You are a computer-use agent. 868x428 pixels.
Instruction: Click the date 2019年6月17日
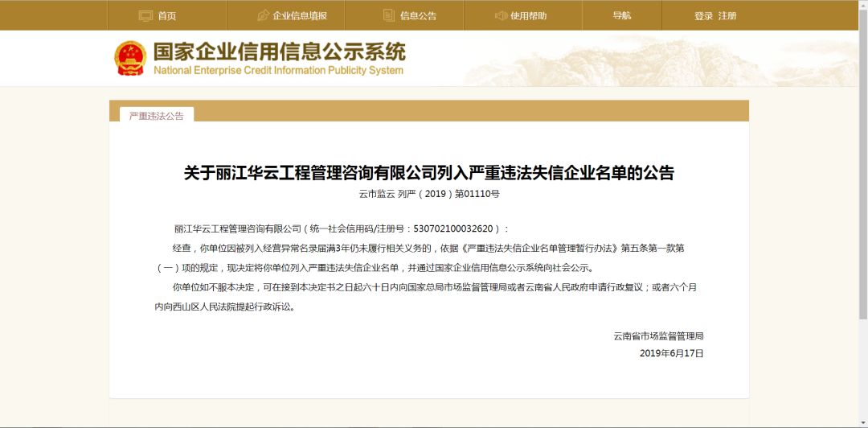point(671,353)
